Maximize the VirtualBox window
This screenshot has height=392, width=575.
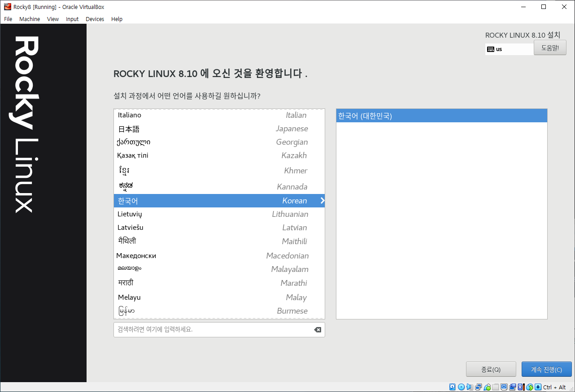tap(544, 7)
